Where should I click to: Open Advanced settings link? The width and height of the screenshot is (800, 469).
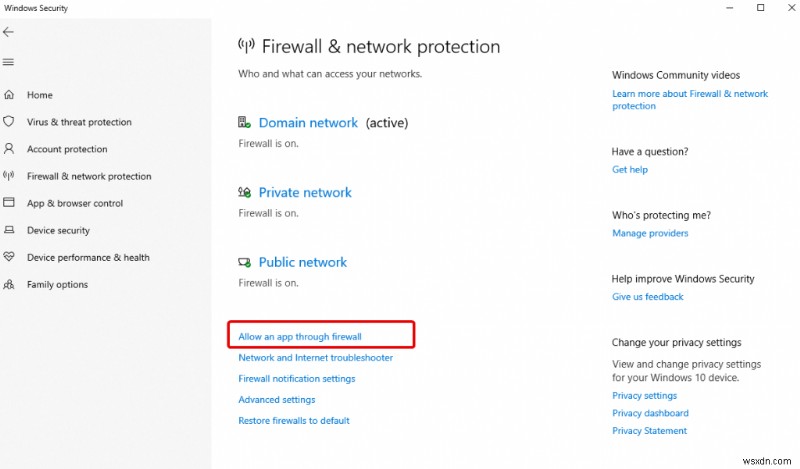tap(276, 400)
